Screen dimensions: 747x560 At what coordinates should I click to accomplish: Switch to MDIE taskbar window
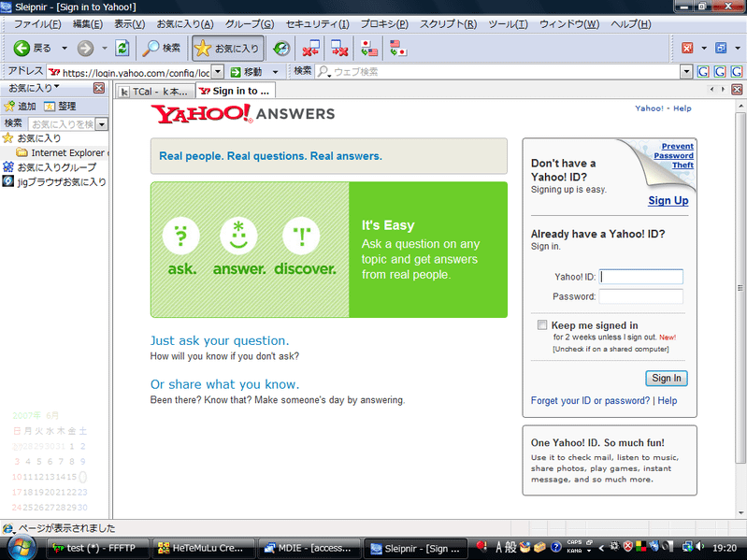point(309,548)
